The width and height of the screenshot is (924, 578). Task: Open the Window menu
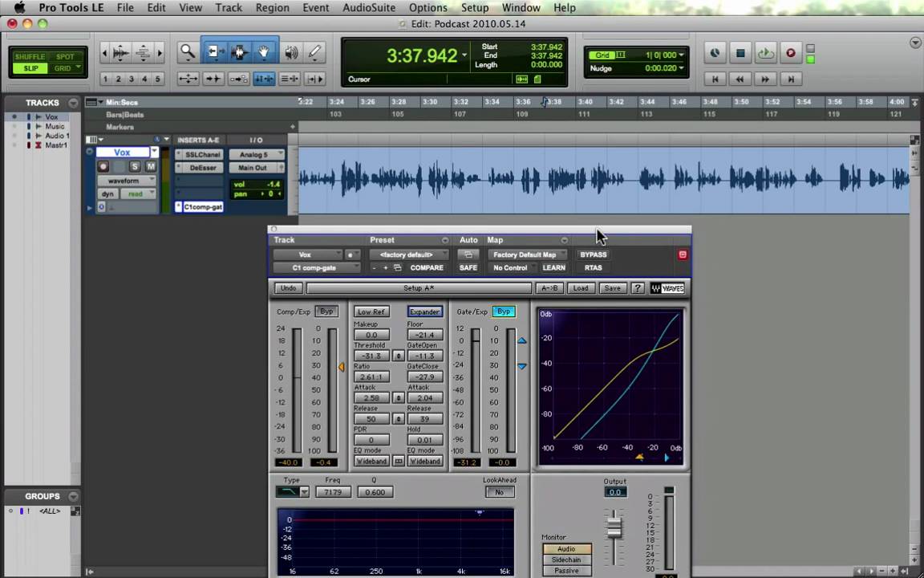(521, 8)
